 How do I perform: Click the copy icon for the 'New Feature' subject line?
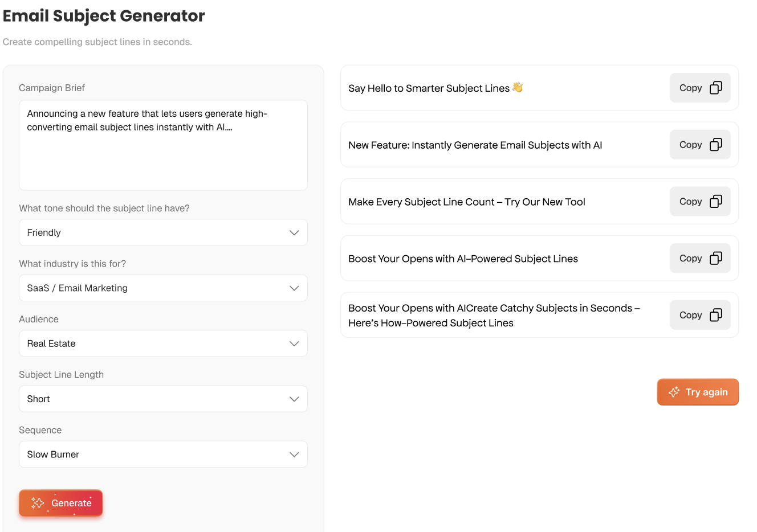716,144
